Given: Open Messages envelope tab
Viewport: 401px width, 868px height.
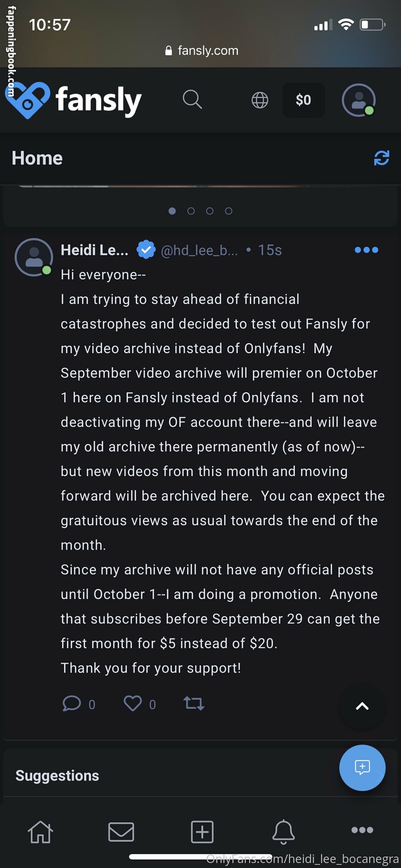Looking at the screenshot, I should (x=121, y=832).
